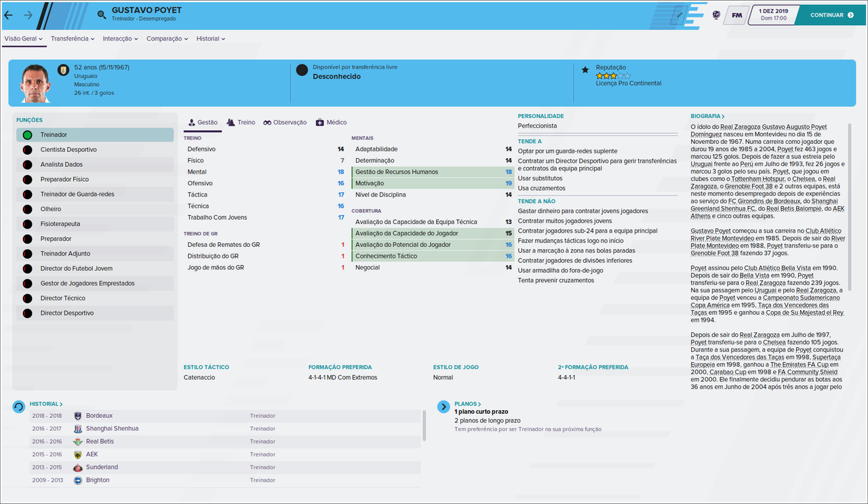This screenshot has width=868, height=504.
Task: Click the Uruguay badge icon
Action: click(x=64, y=69)
